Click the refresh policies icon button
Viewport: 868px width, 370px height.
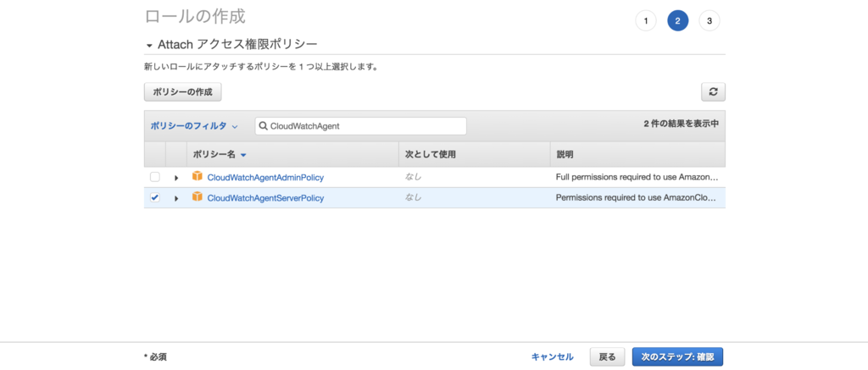(x=713, y=91)
